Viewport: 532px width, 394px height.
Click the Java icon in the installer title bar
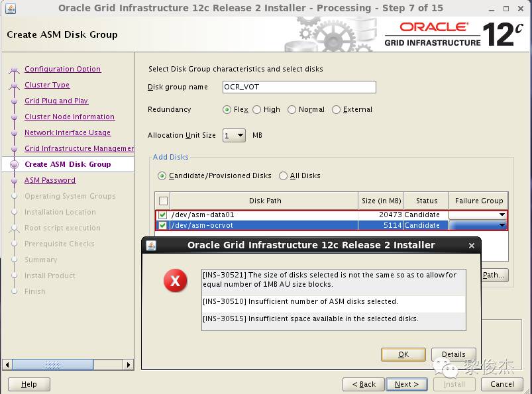point(11,8)
